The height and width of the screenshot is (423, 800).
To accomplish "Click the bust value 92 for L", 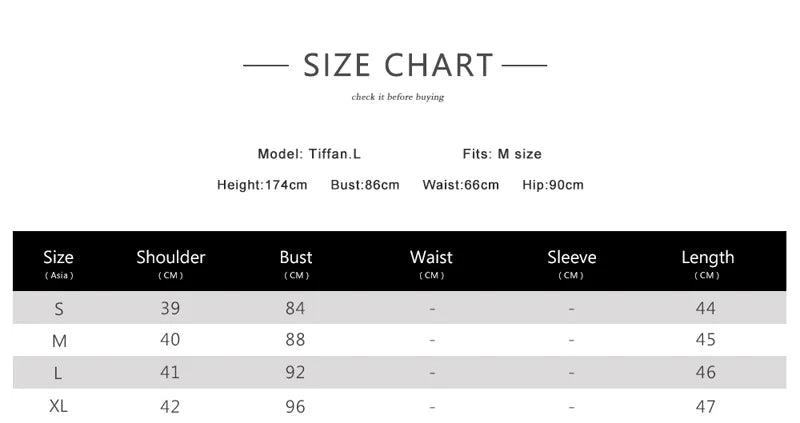I will [295, 373].
